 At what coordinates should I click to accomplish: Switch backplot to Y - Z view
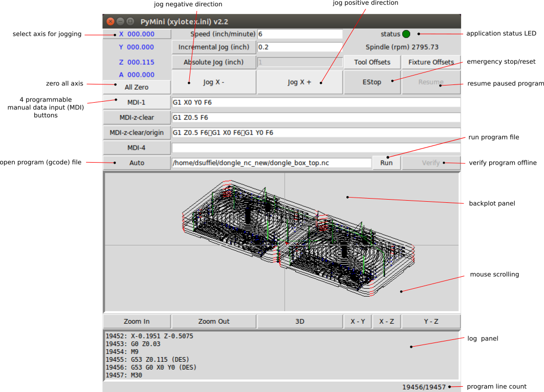431,321
